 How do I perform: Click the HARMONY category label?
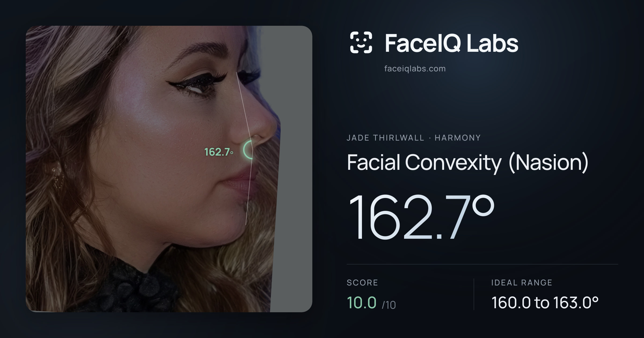pyautogui.click(x=458, y=138)
